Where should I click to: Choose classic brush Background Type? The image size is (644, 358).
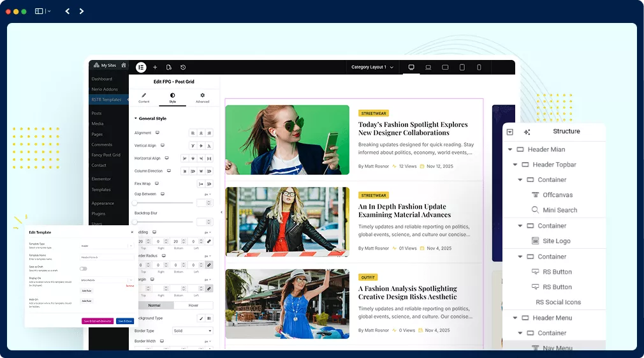(x=201, y=318)
